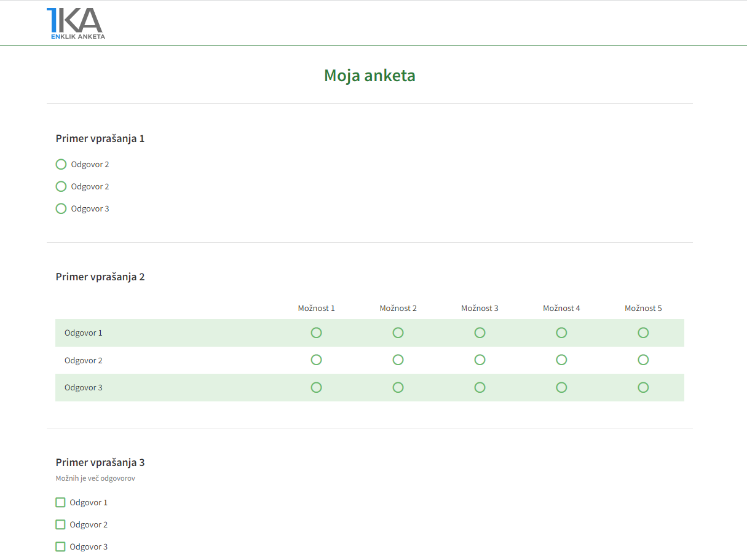Select Možnost 5 in table row Odgovor 2
This screenshot has height=560, width=747.
point(643,360)
